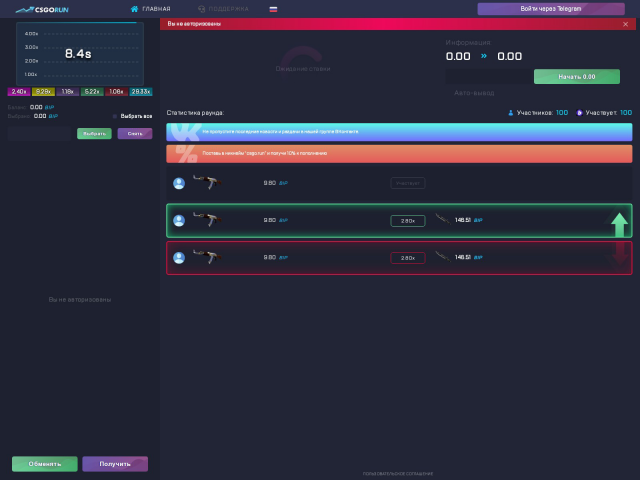Click the 8.4s countdown graph

click(x=80, y=53)
